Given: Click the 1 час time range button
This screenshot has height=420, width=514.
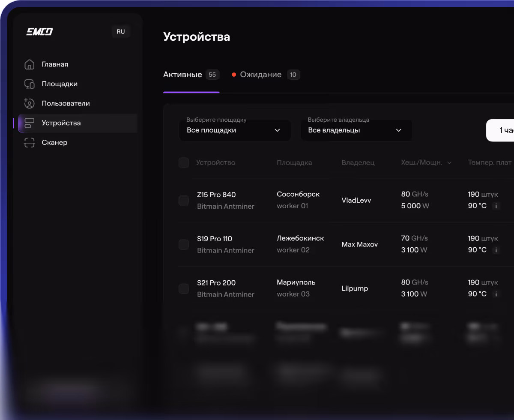Looking at the screenshot, I should click(500, 130).
